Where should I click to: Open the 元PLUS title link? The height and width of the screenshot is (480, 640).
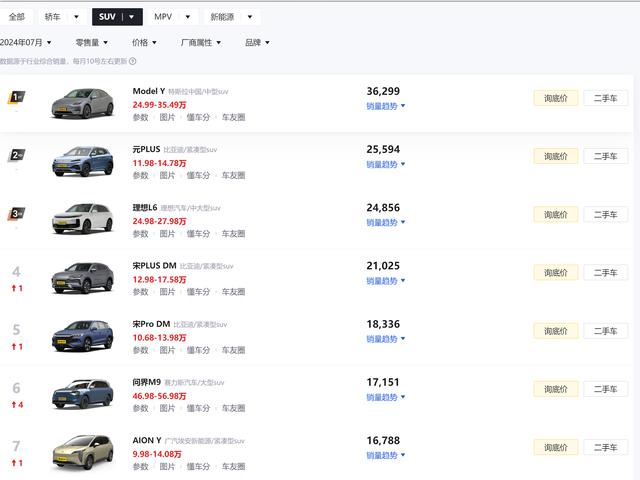[x=146, y=149]
